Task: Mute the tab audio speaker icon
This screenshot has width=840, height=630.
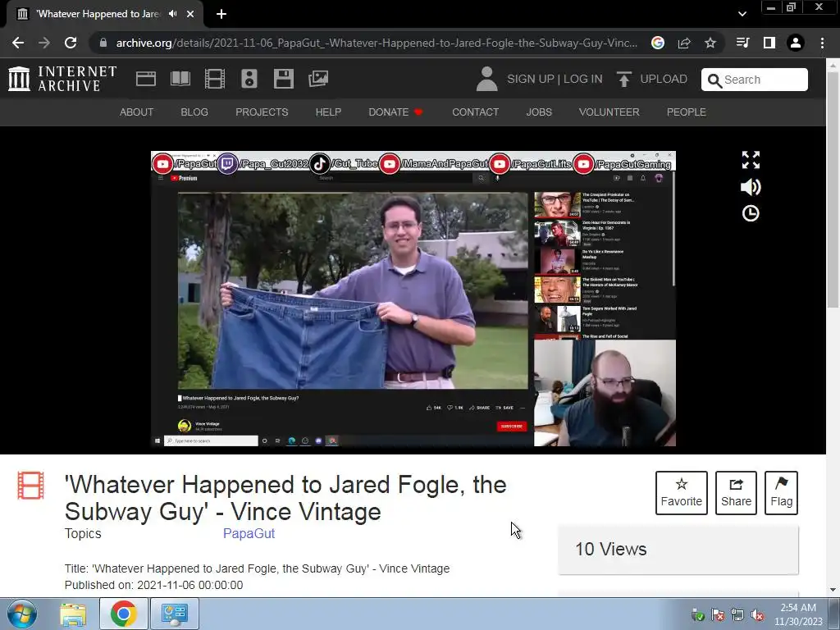Action: pos(172,14)
